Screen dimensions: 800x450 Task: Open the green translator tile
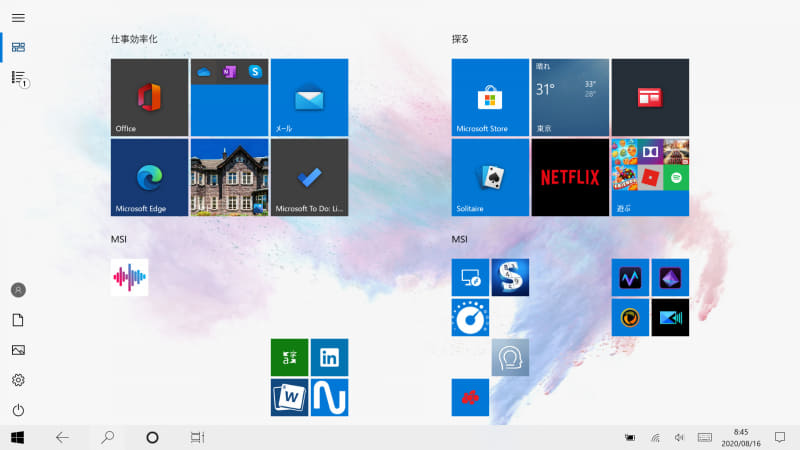coord(289,357)
